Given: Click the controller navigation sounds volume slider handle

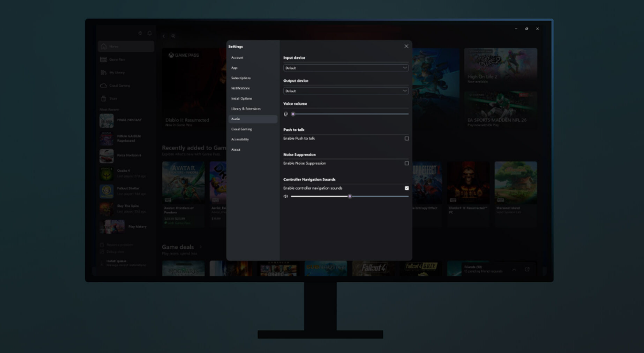Looking at the screenshot, I should [x=350, y=196].
